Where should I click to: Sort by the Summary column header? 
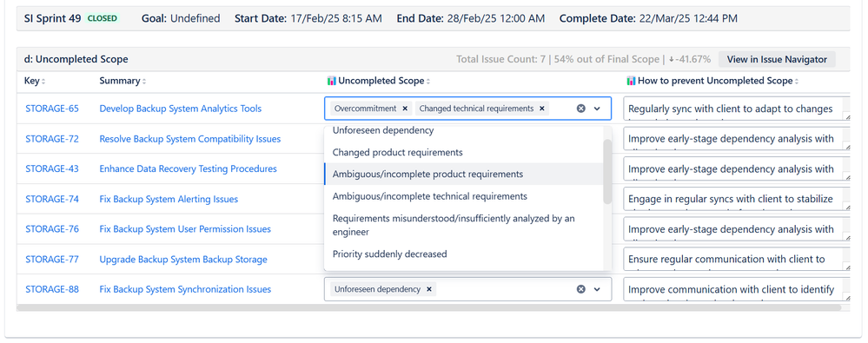[x=123, y=81]
